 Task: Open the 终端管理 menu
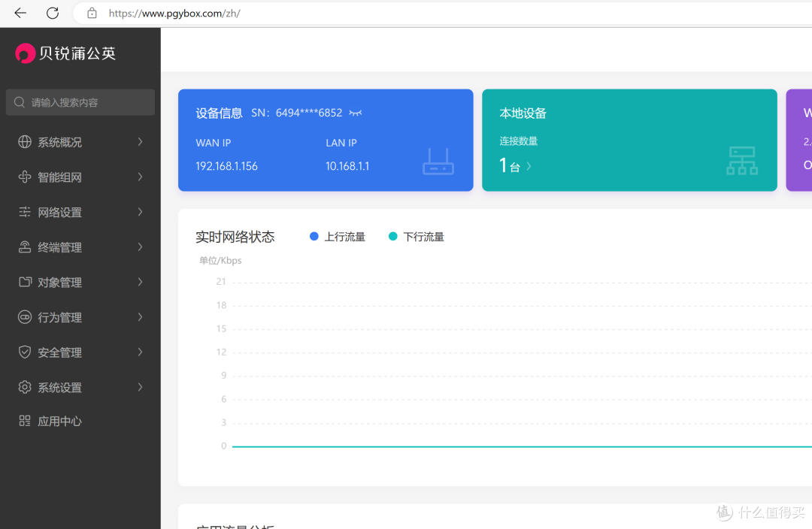80,247
